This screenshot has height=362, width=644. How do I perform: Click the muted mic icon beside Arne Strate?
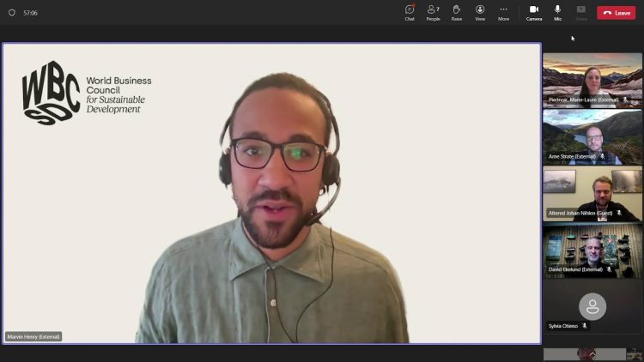click(x=603, y=156)
